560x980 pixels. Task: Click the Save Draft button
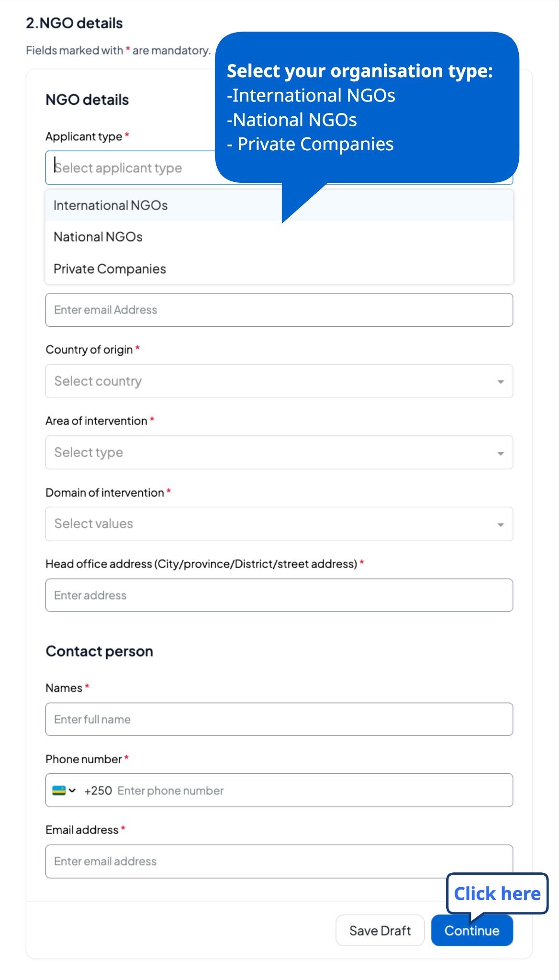(x=380, y=931)
